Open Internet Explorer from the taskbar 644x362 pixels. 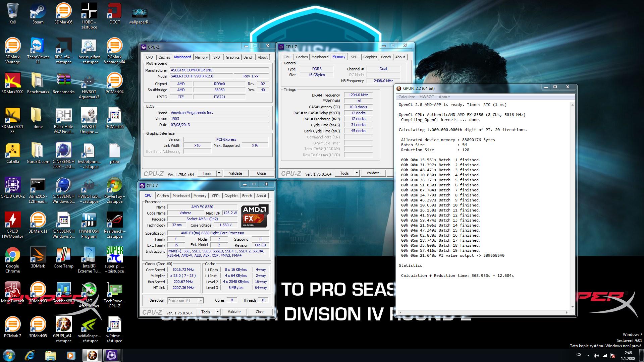[30, 355]
